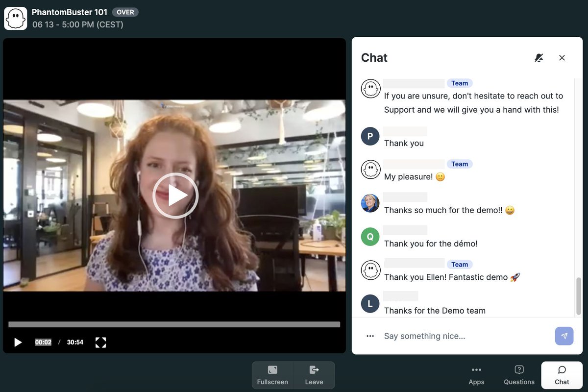
Task: Click Team badge above 'If you are unsure'
Action: (x=460, y=83)
